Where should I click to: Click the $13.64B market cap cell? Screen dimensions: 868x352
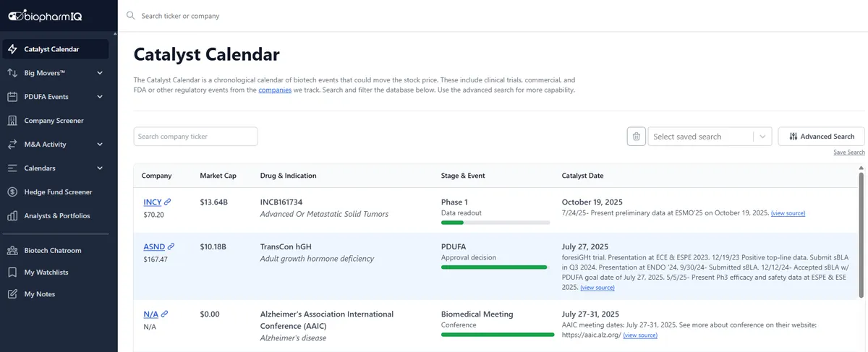tap(213, 202)
